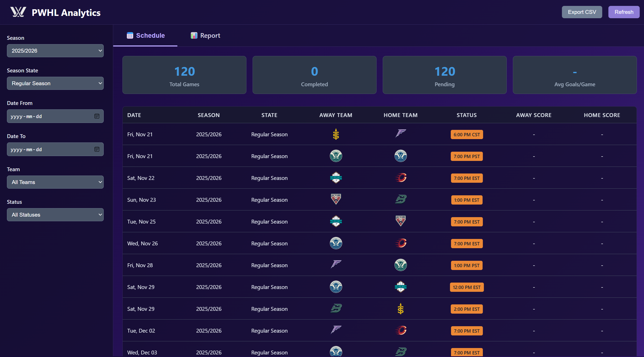The image size is (644, 357).
Task: Open the Season State dropdown
Action: pos(55,83)
